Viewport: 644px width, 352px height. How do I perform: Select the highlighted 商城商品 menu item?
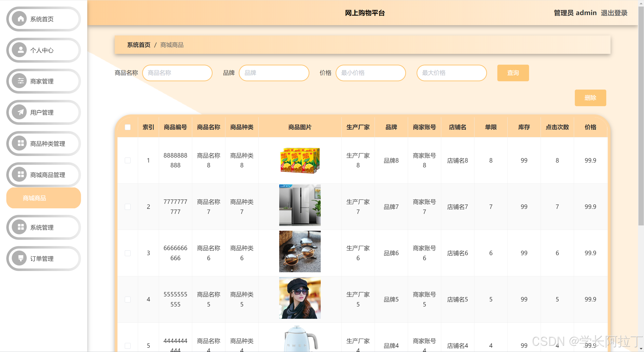[x=43, y=198]
